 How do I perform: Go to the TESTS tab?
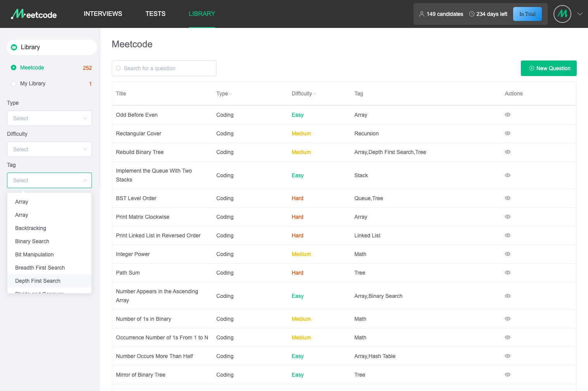156,14
